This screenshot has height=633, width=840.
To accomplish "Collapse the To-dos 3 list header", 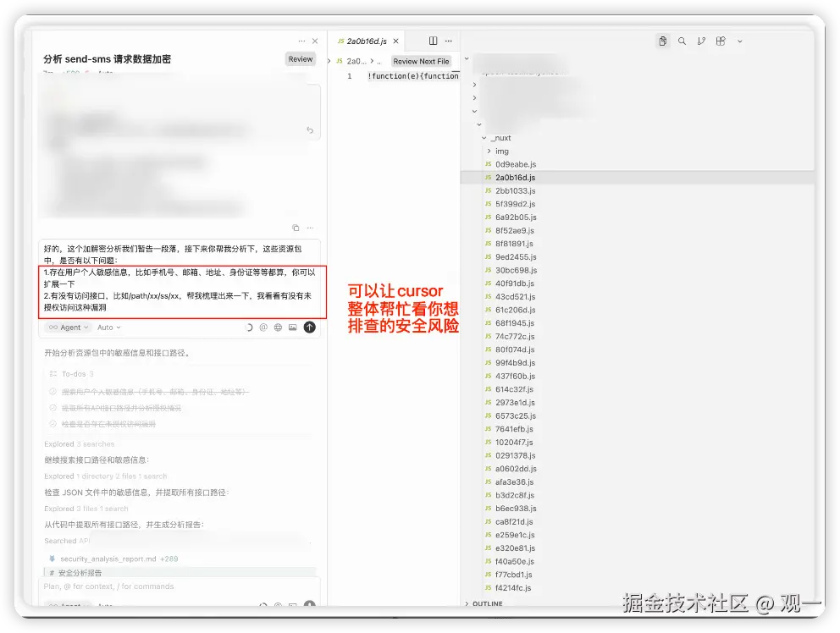I will (x=72, y=374).
